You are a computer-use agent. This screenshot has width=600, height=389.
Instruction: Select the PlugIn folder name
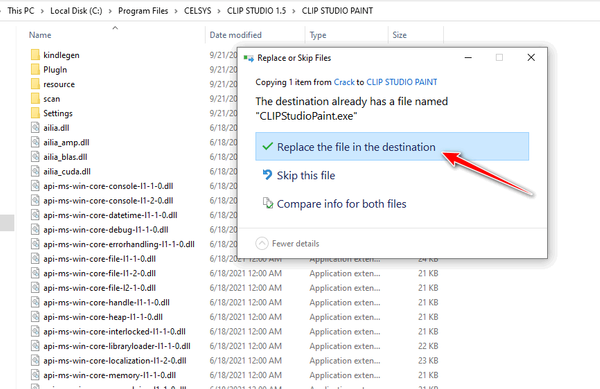click(55, 70)
